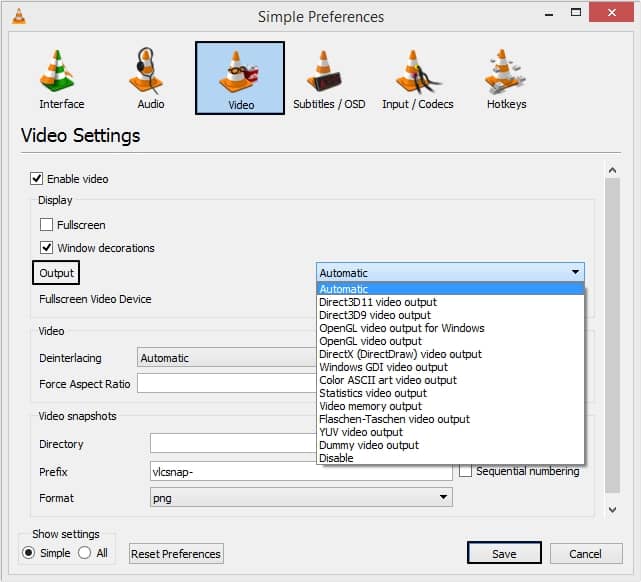This screenshot has height=582, width=641.
Task: Toggle the Enable video checkbox
Action: 36,179
